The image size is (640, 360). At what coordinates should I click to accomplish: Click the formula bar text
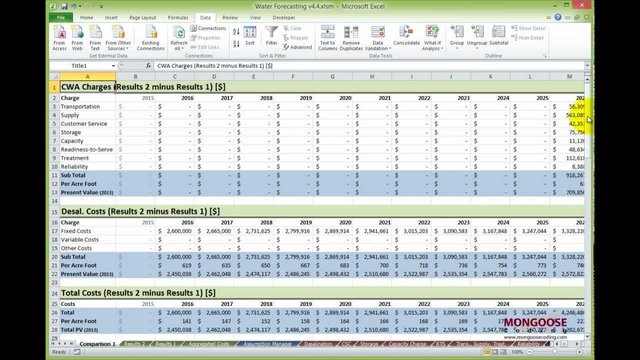tap(215, 66)
